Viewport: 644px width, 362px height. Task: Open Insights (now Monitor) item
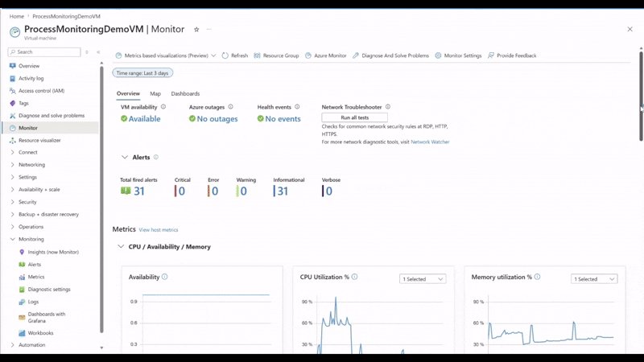point(53,252)
